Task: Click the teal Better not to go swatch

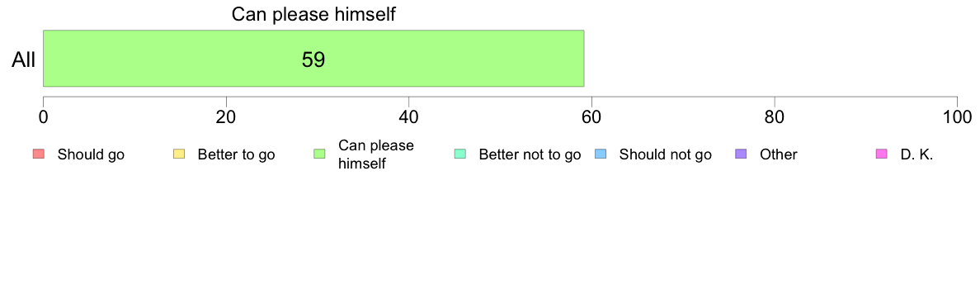Action: coord(459,154)
